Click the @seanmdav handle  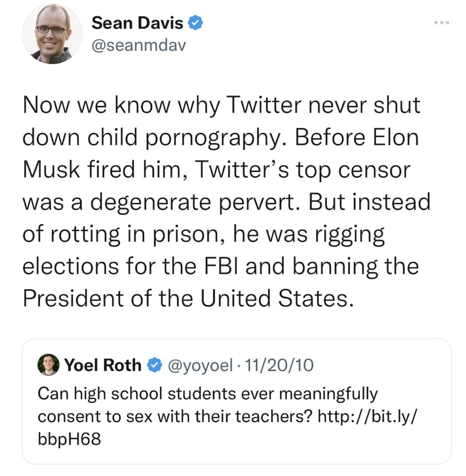(138, 47)
